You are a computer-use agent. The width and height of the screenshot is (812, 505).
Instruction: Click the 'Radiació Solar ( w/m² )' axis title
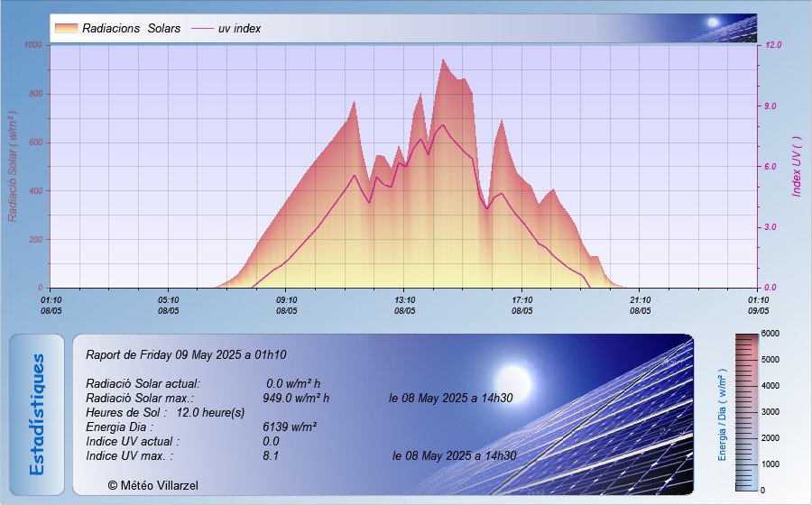[13, 167]
